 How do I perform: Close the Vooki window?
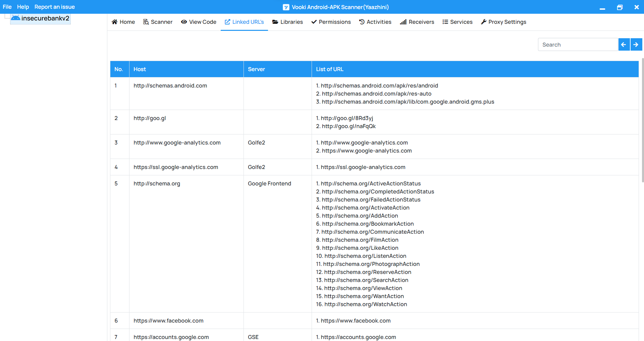tap(637, 7)
